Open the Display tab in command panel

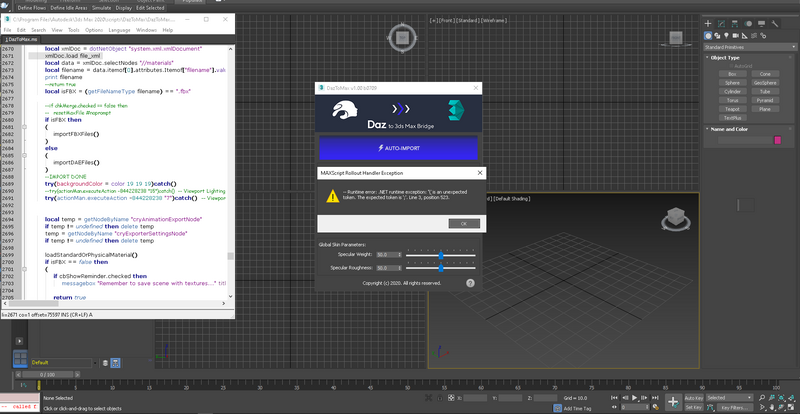(x=761, y=23)
